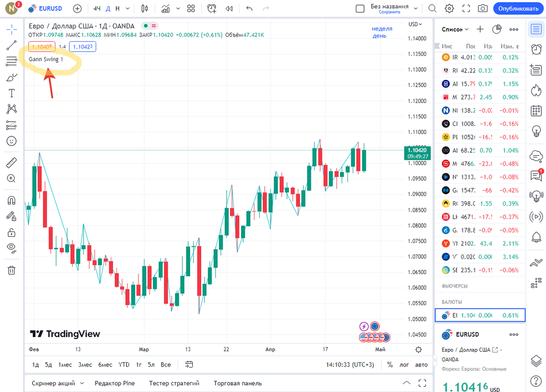
Task: Open the candlestick chart type selector
Action: click(145, 8)
